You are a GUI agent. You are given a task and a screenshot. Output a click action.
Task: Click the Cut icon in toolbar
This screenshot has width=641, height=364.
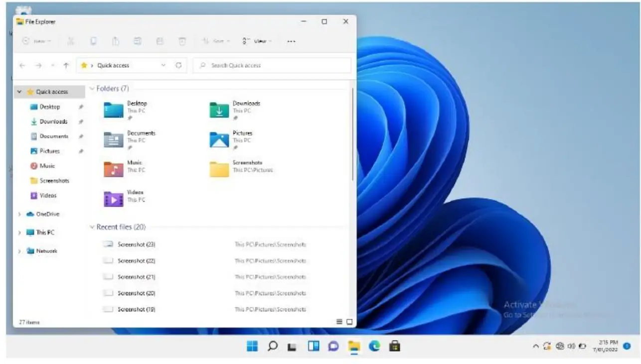71,41
